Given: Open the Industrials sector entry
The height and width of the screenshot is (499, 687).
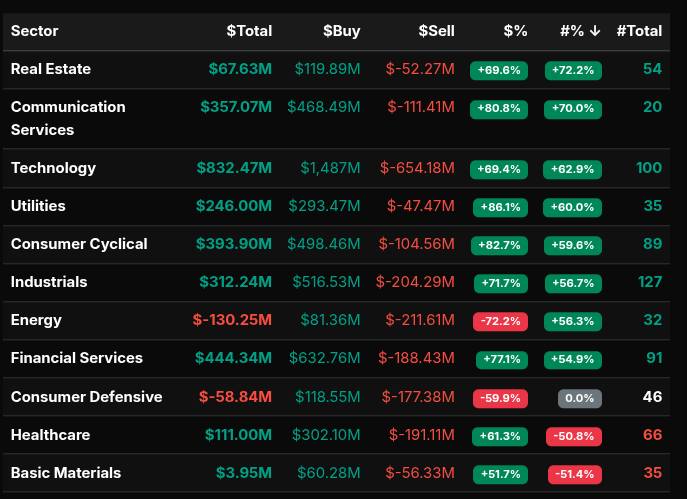Looking at the screenshot, I should [49, 282].
